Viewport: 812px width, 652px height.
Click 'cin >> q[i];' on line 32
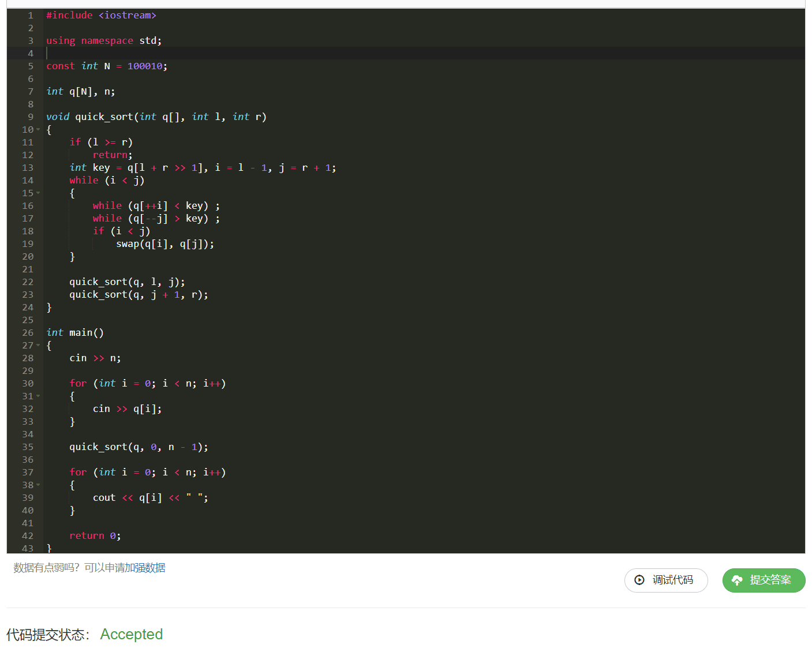coord(127,409)
